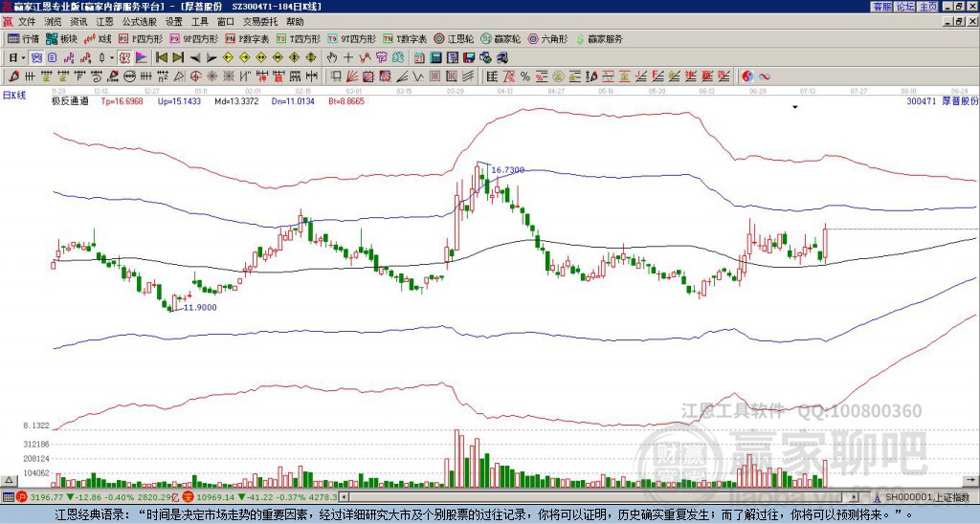The height and width of the screenshot is (524, 980).
Task: Click the 极反通道 indicator label
Action: tap(69, 101)
